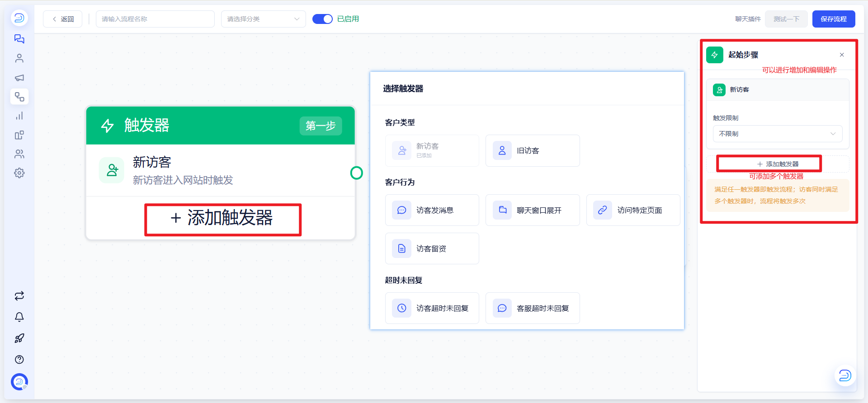Open the floating chat widget icon

tap(845, 375)
